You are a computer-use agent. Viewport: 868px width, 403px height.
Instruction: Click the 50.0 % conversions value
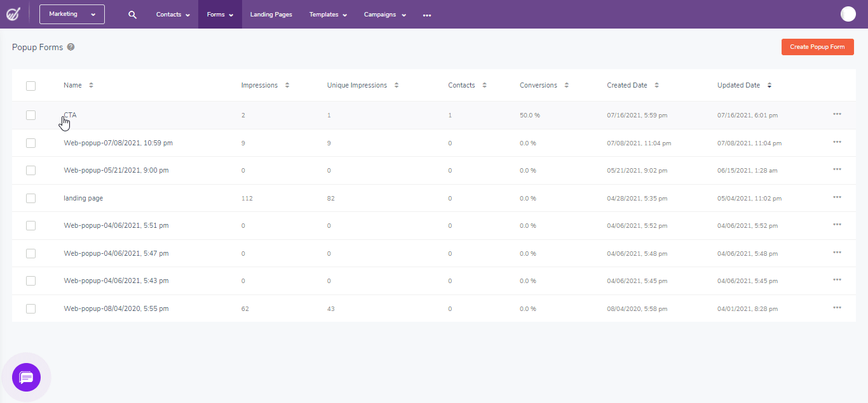(x=530, y=116)
